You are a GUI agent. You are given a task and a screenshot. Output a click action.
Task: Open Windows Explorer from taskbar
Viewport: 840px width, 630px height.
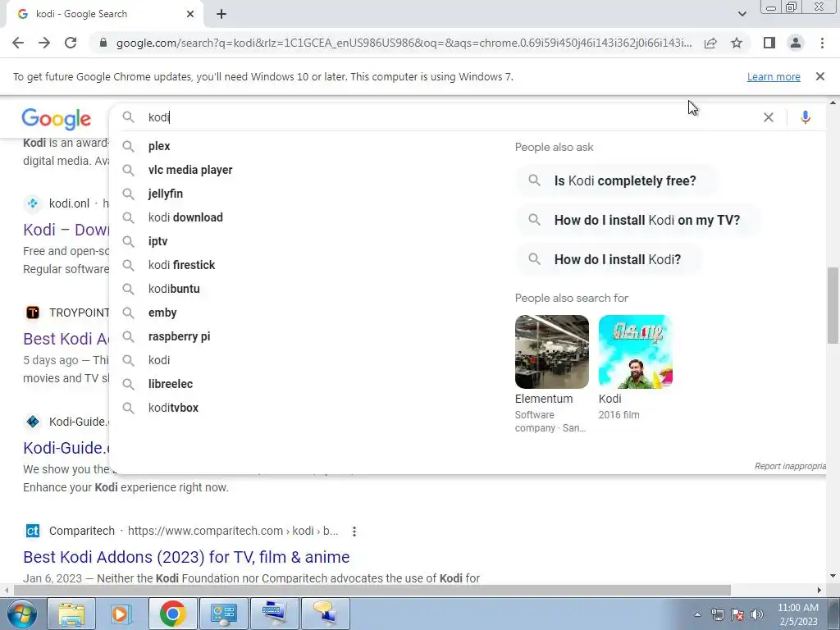[71, 614]
